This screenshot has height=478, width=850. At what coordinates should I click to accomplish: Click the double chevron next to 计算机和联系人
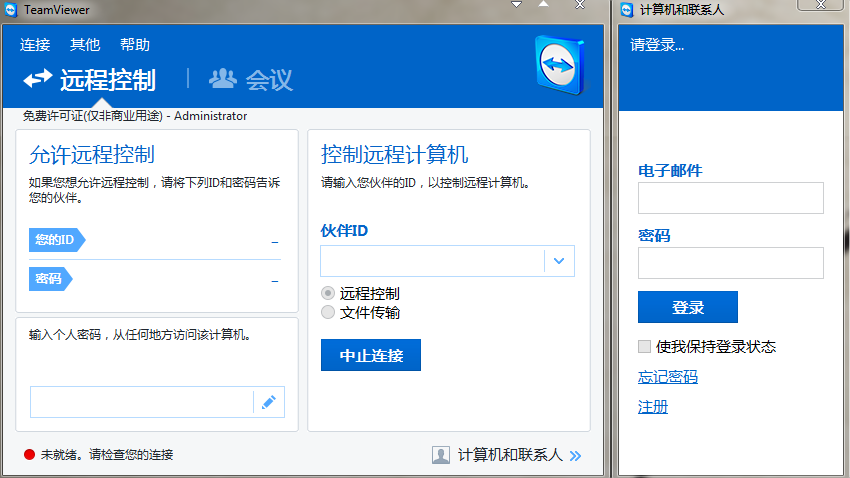point(575,455)
